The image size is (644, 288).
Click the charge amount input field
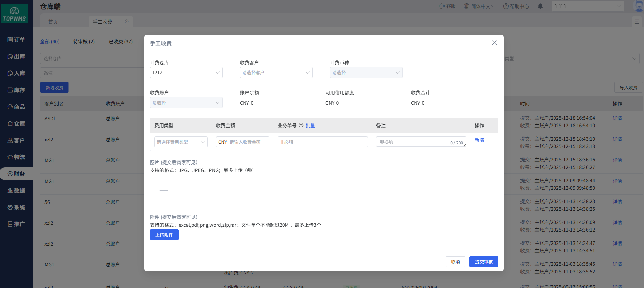[x=247, y=142]
